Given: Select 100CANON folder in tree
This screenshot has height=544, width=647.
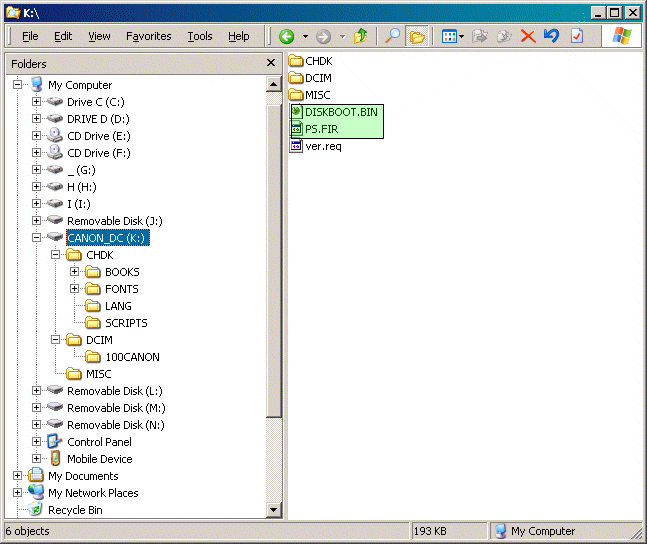Looking at the screenshot, I should pyautogui.click(x=132, y=357).
